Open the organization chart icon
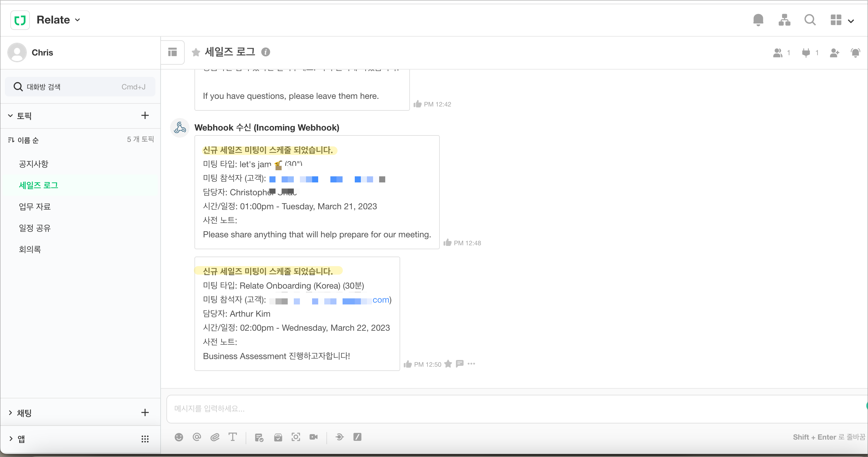 pyautogui.click(x=784, y=20)
